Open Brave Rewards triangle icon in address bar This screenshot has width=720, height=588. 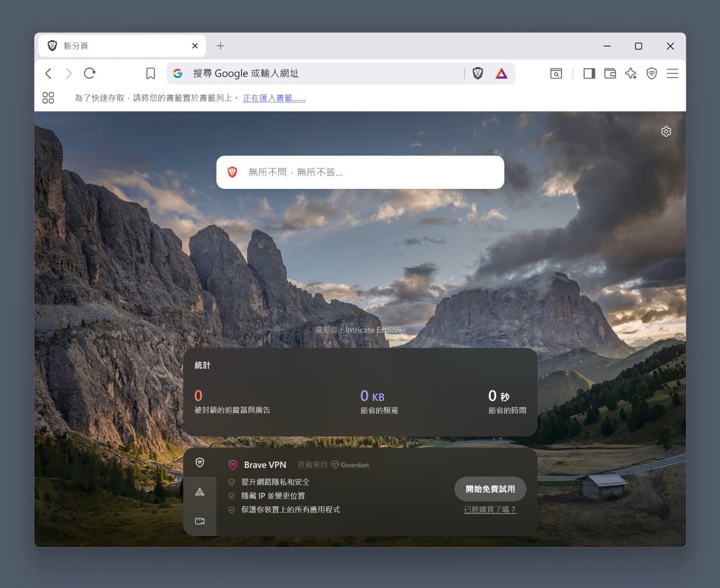tap(501, 73)
